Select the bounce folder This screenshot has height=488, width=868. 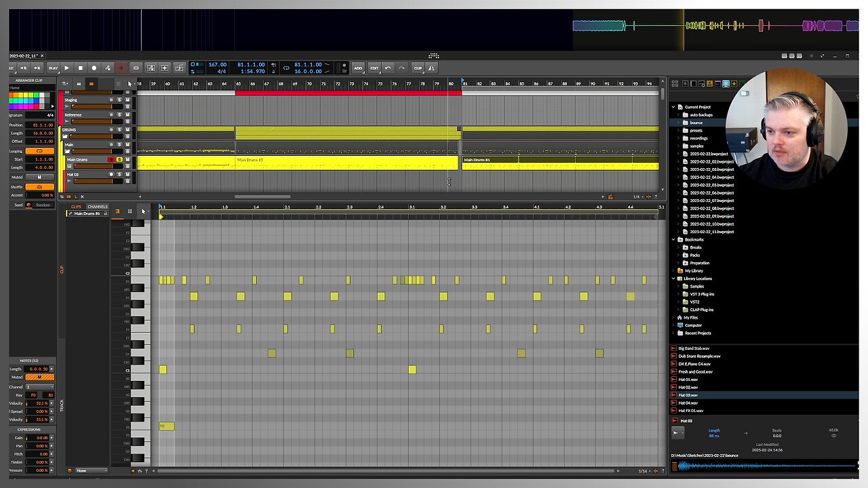(x=696, y=123)
